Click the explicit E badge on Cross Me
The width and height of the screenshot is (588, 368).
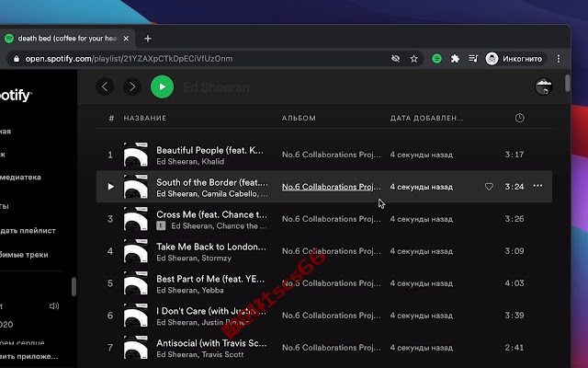[x=161, y=225]
